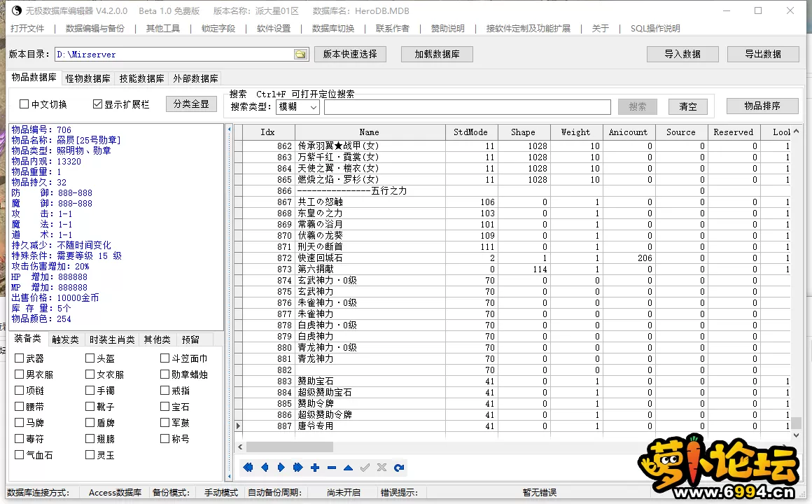Viewport: 812px width, 504px height.
Task: Tick the 斗笠面巾 checkbox
Action: click(x=164, y=358)
